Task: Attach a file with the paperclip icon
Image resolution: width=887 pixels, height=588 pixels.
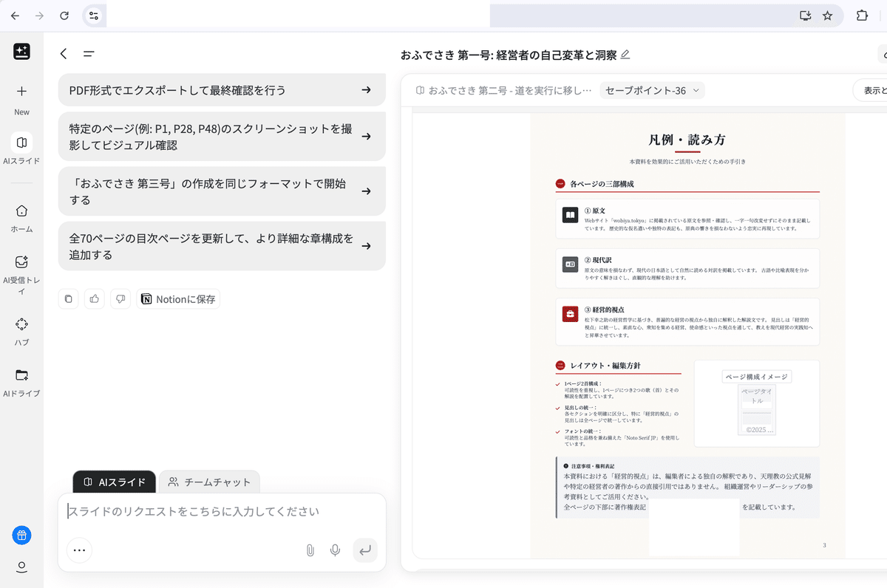Action: tap(310, 550)
